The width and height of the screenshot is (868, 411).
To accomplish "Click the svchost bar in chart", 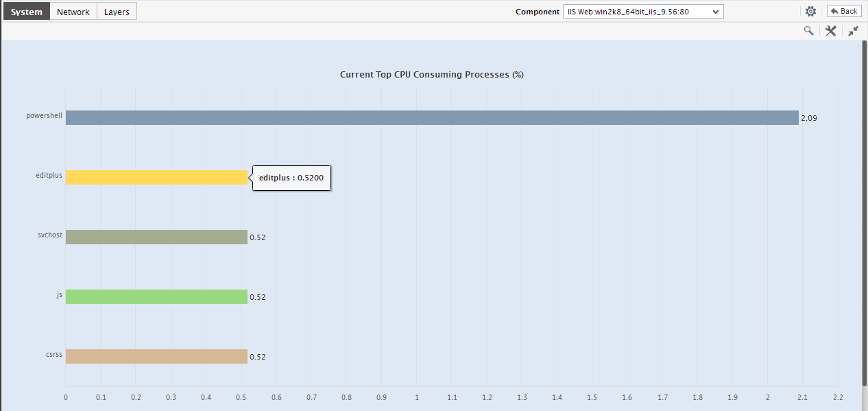I will click(156, 237).
